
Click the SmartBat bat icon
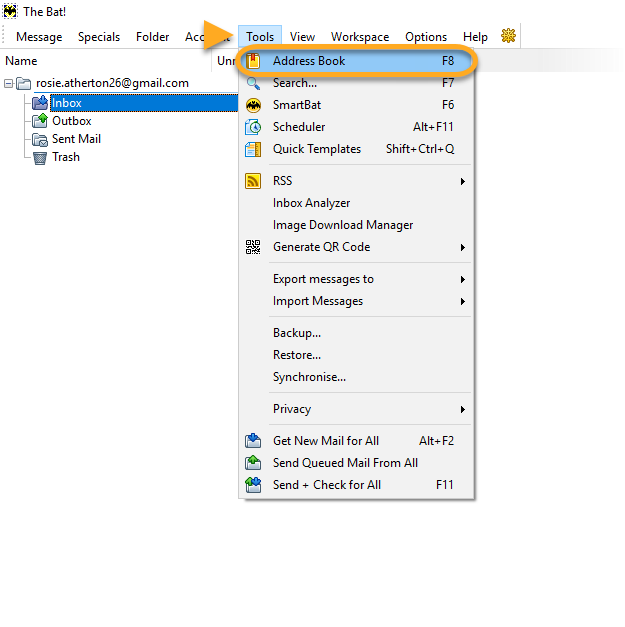pos(253,105)
